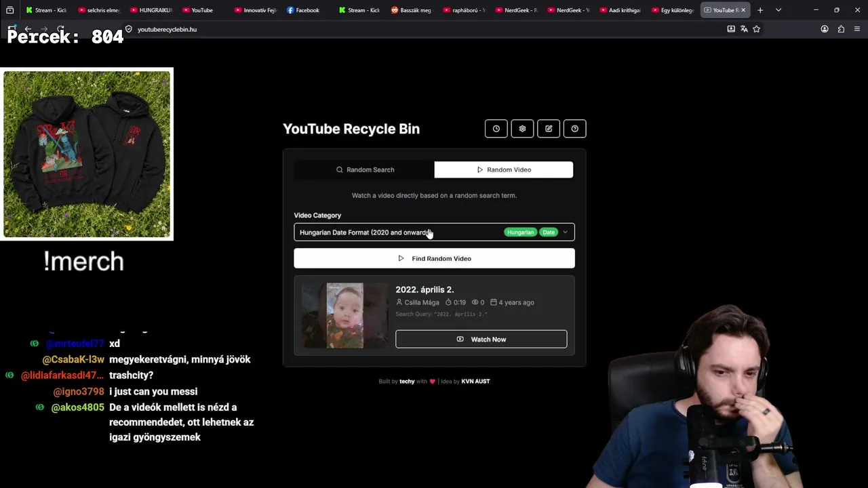
Task: Expand the Video Category dropdown
Action: click(x=434, y=232)
